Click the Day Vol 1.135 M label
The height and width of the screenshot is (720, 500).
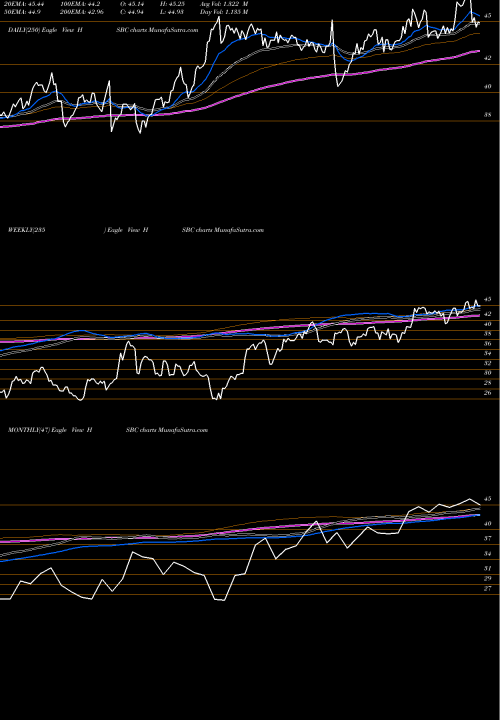[224, 12]
